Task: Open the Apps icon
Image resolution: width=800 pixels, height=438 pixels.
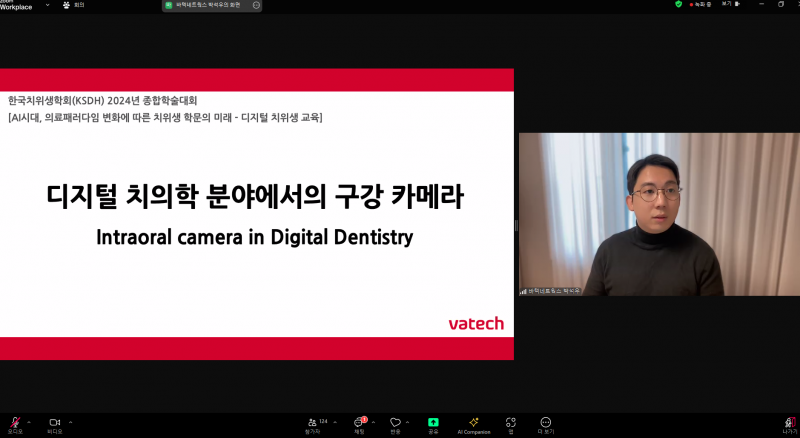Action: point(510,423)
